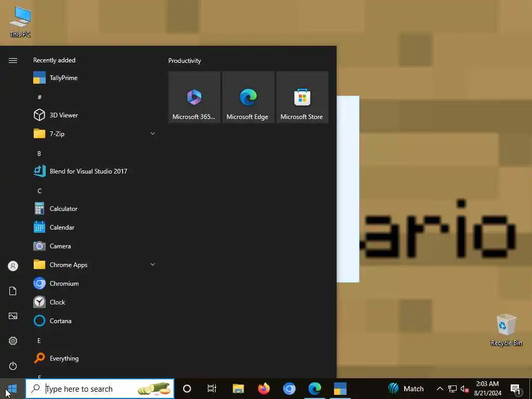Image resolution: width=532 pixels, height=399 pixels.
Task: Click the Microsoft 365 tile
Action: tap(194, 97)
